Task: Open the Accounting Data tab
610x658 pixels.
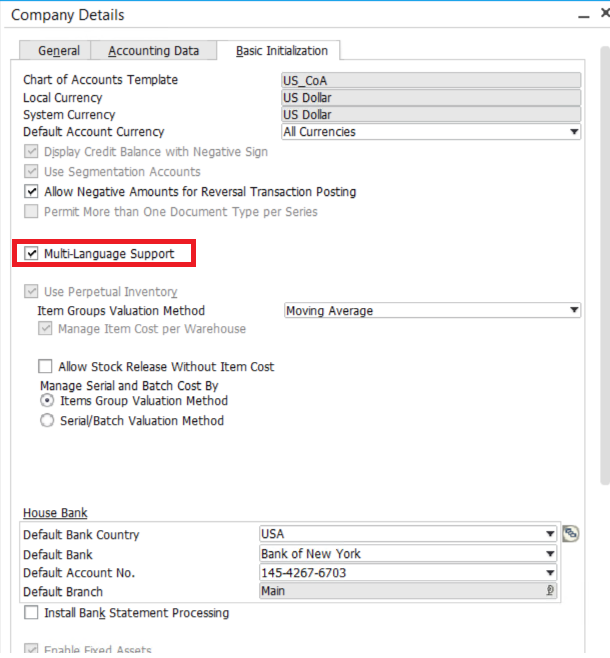Action: 153,51
